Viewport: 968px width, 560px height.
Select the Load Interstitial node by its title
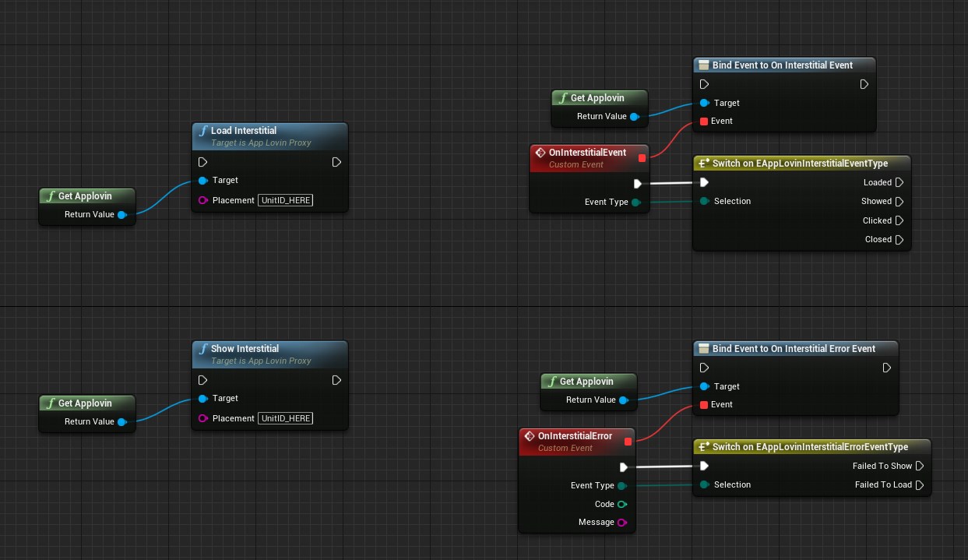tap(244, 131)
